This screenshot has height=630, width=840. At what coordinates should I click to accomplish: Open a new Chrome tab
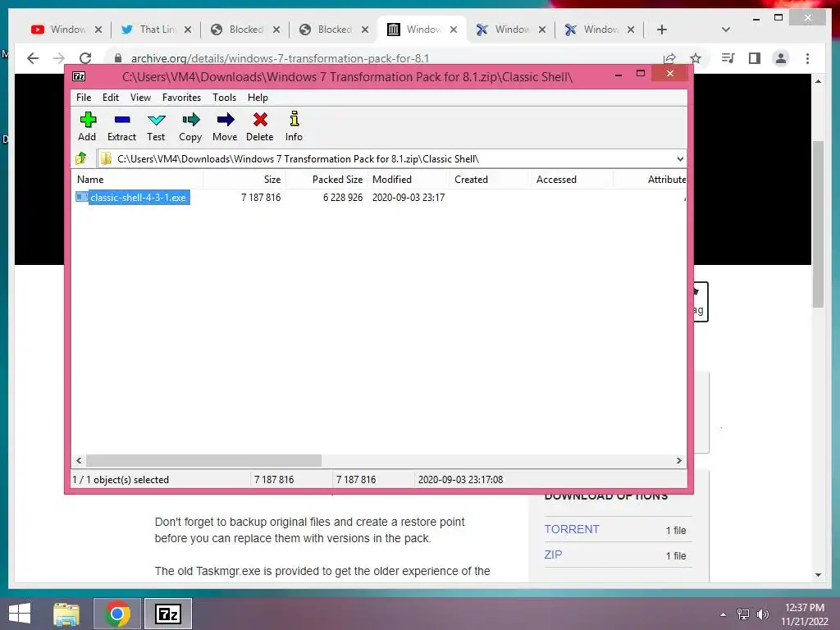click(x=662, y=30)
